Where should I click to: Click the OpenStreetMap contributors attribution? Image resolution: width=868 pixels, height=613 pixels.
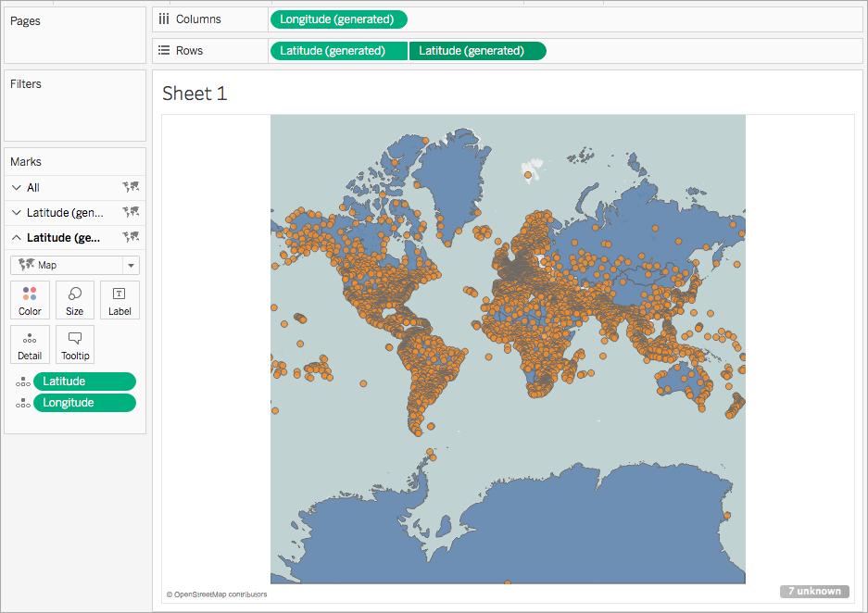[x=217, y=594]
